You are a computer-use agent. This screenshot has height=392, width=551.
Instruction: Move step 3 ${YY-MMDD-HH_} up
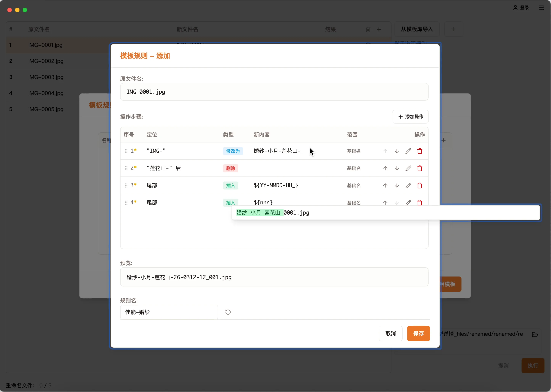click(x=385, y=185)
